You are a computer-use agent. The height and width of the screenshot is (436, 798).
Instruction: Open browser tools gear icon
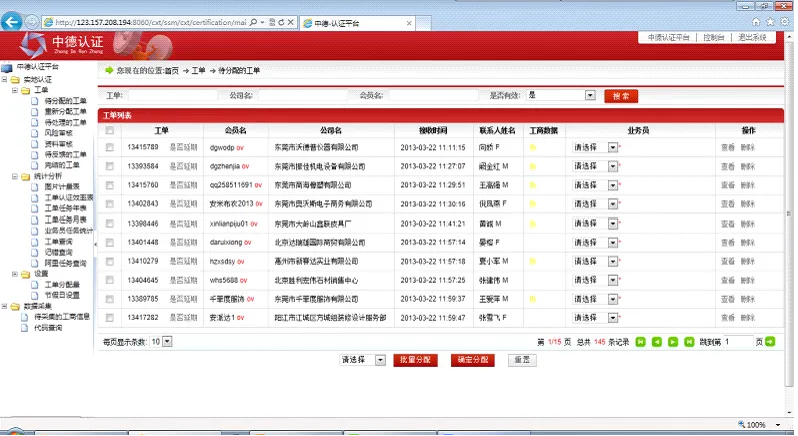pyautogui.click(x=784, y=21)
